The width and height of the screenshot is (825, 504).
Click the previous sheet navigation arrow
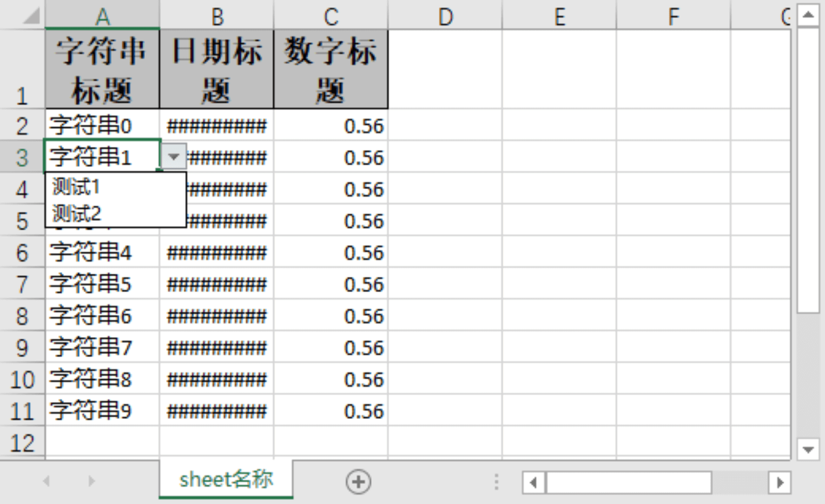(46, 481)
